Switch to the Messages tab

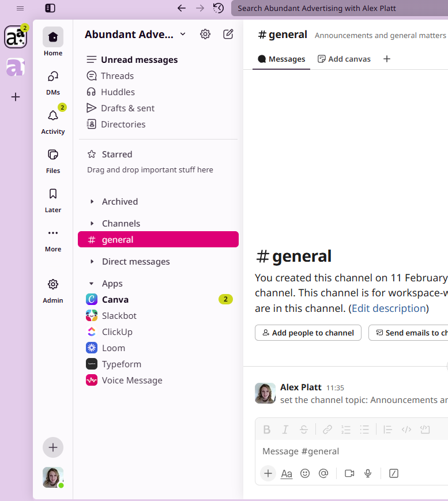click(x=281, y=59)
